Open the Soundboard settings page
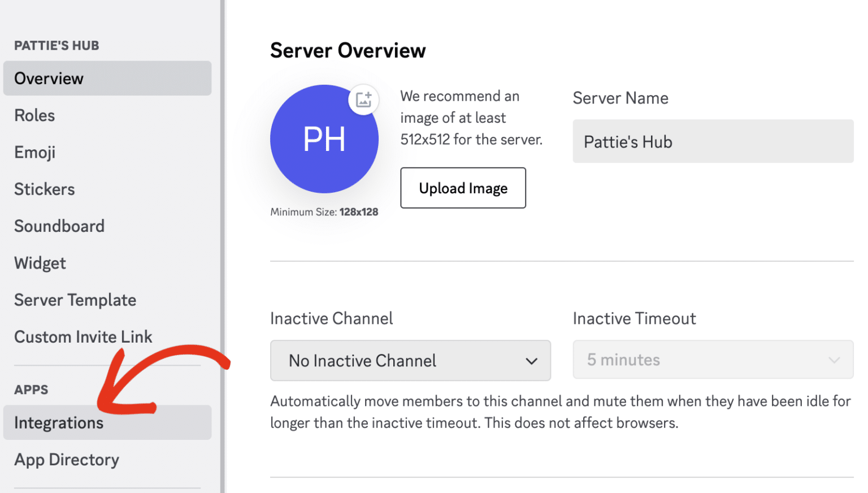The image size is (868, 493). pos(59,226)
